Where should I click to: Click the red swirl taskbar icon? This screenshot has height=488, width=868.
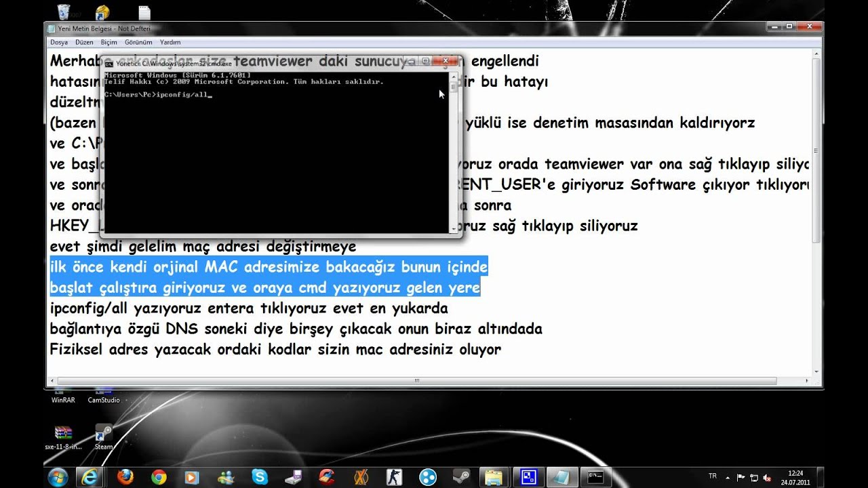(x=327, y=477)
